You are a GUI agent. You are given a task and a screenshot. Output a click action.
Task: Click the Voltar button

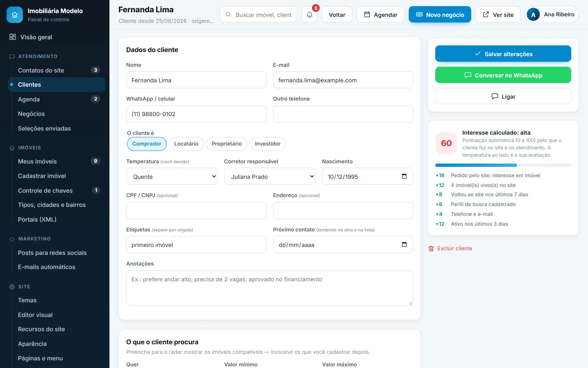[x=337, y=15]
